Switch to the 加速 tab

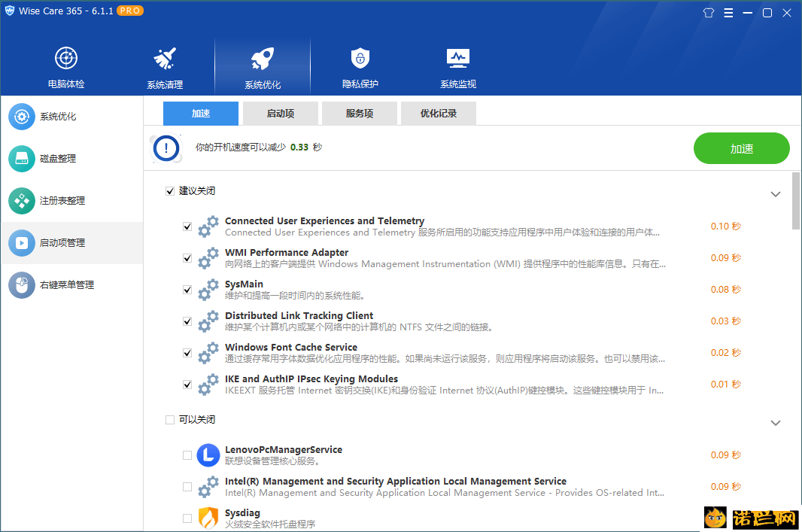[x=200, y=114]
